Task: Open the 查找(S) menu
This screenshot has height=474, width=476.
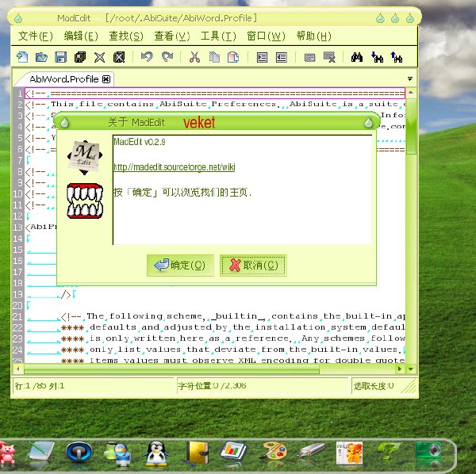Action: pyautogui.click(x=126, y=36)
